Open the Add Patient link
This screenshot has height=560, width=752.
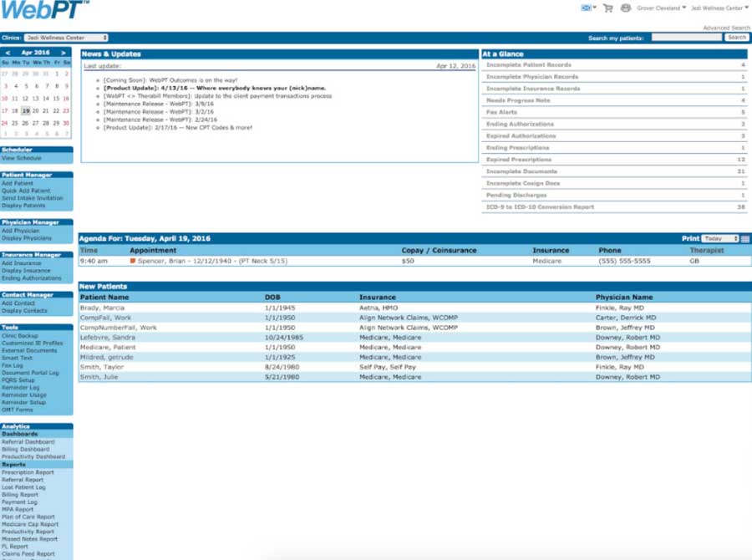(18, 182)
